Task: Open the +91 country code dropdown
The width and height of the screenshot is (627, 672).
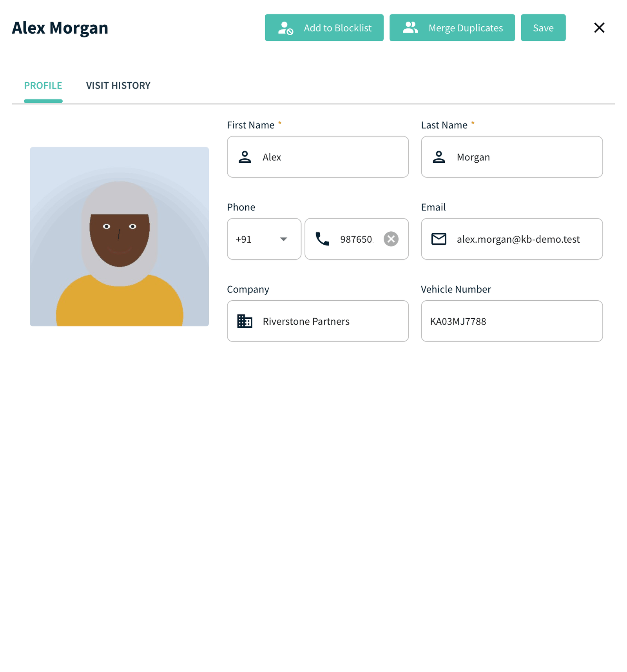Action: (x=264, y=239)
